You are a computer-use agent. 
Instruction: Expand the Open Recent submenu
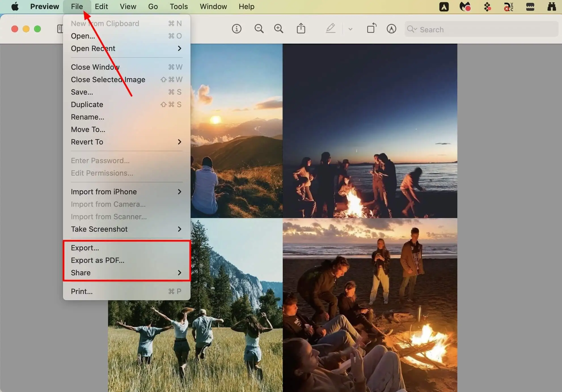[x=93, y=48]
